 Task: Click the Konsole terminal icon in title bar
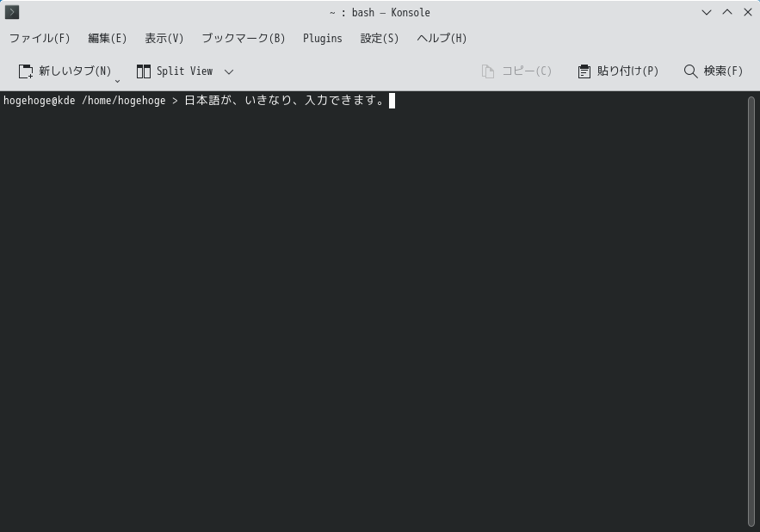(x=12, y=12)
